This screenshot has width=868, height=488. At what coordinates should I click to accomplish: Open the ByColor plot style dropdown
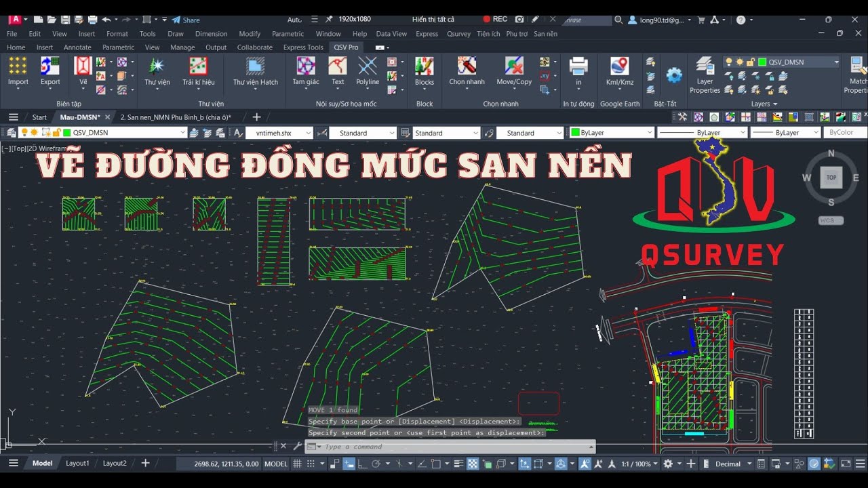tap(845, 133)
